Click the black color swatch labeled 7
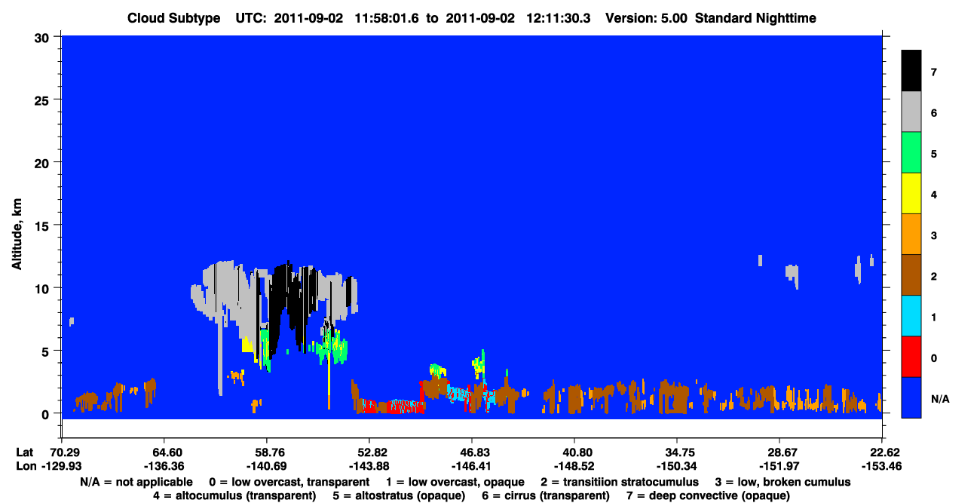 point(911,72)
